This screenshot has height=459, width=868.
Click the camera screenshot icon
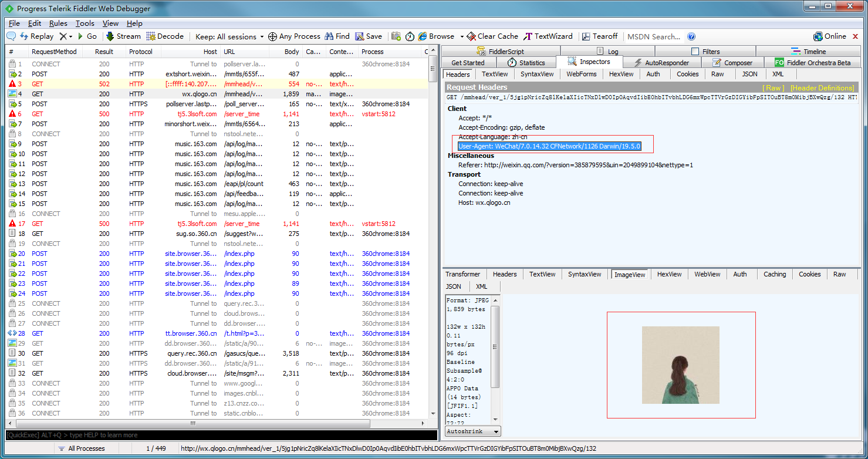click(396, 36)
